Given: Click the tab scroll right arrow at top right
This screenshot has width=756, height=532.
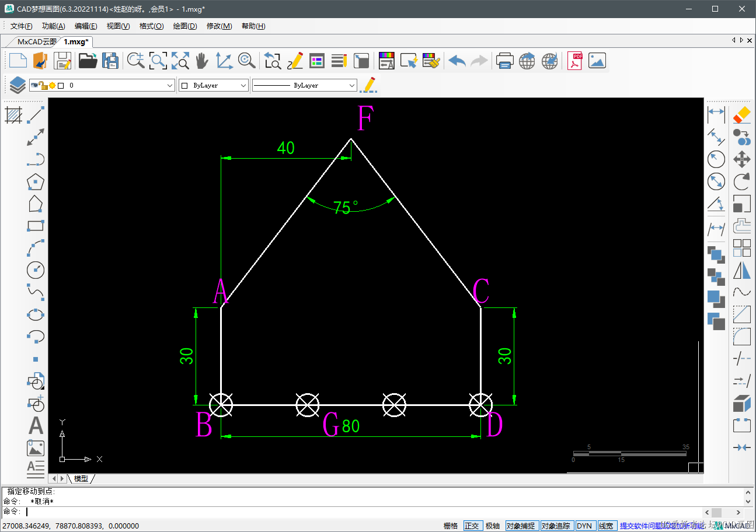Looking at the screenshot, I should click(x=741, y=40).
